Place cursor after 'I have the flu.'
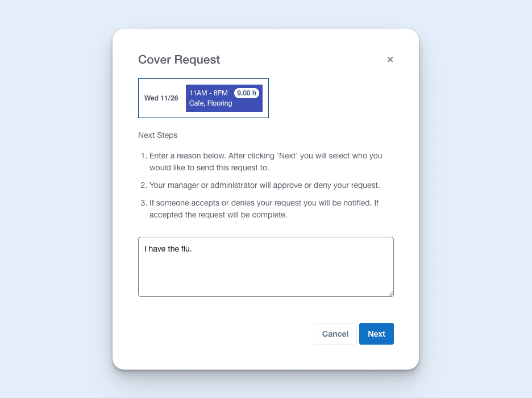532x398 pixels. pyautogui.click(x=194, y=248)
